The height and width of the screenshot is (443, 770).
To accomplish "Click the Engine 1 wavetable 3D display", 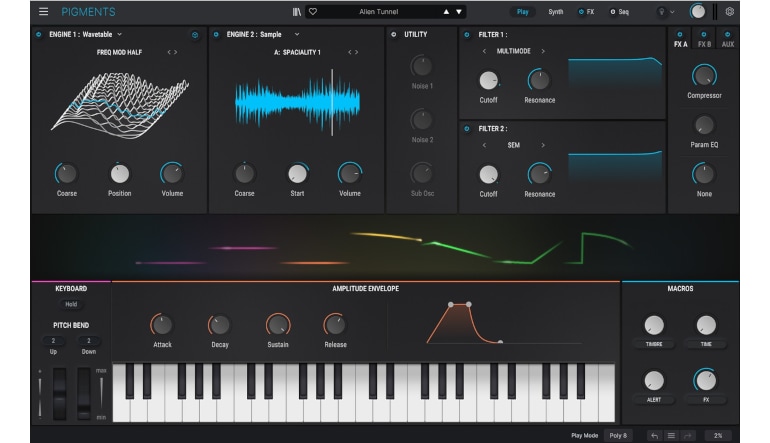I will coord(119,105).
